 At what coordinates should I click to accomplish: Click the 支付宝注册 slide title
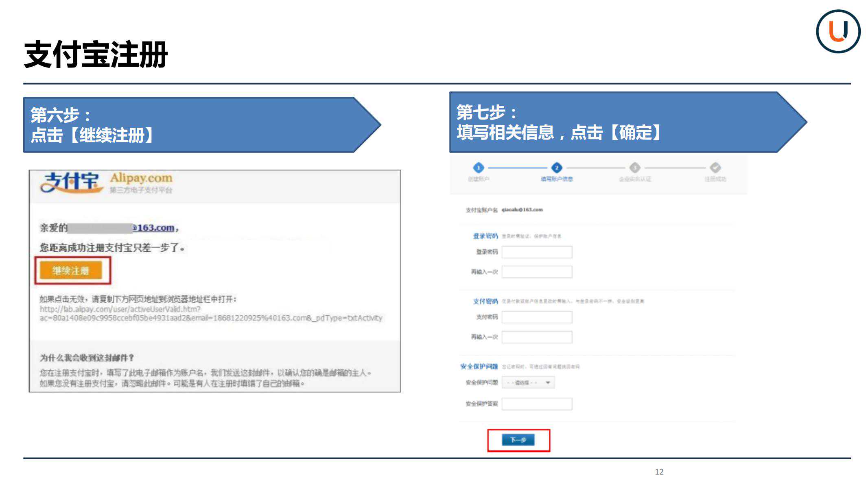point(96,54)
